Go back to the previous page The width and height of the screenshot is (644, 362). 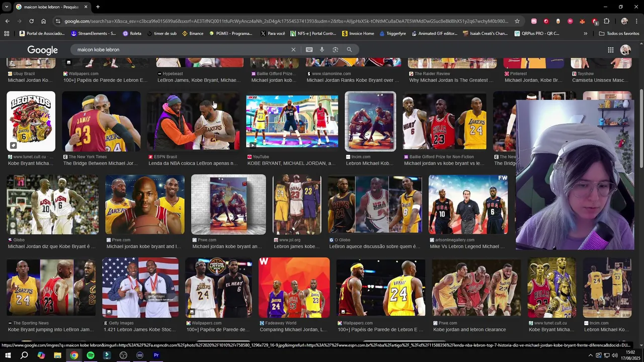tap(7, 21)
